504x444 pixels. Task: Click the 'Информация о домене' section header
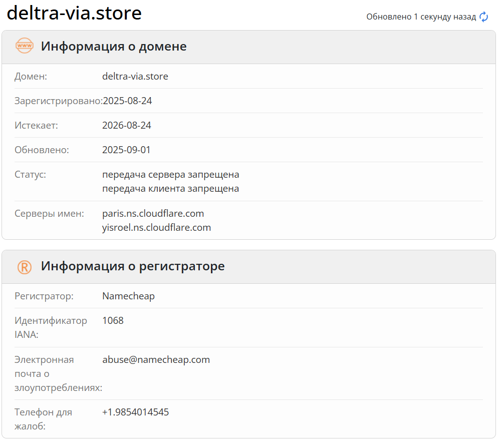point(114,47)
